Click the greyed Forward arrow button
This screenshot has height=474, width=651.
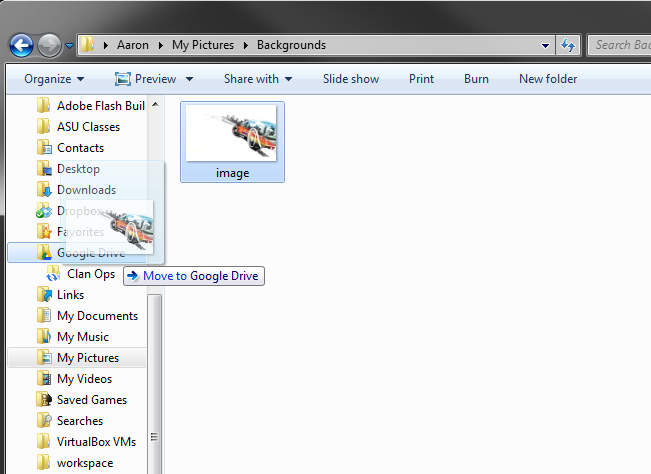pos(49,45)
